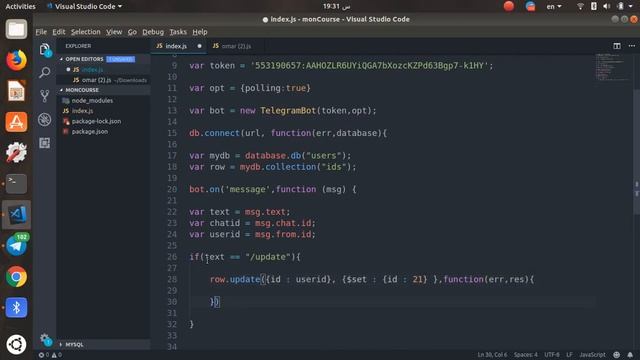This screenshot has width=640, height=360.
Task: Open the Go menu
Action: pyautogui.click(x=132, y=32)
